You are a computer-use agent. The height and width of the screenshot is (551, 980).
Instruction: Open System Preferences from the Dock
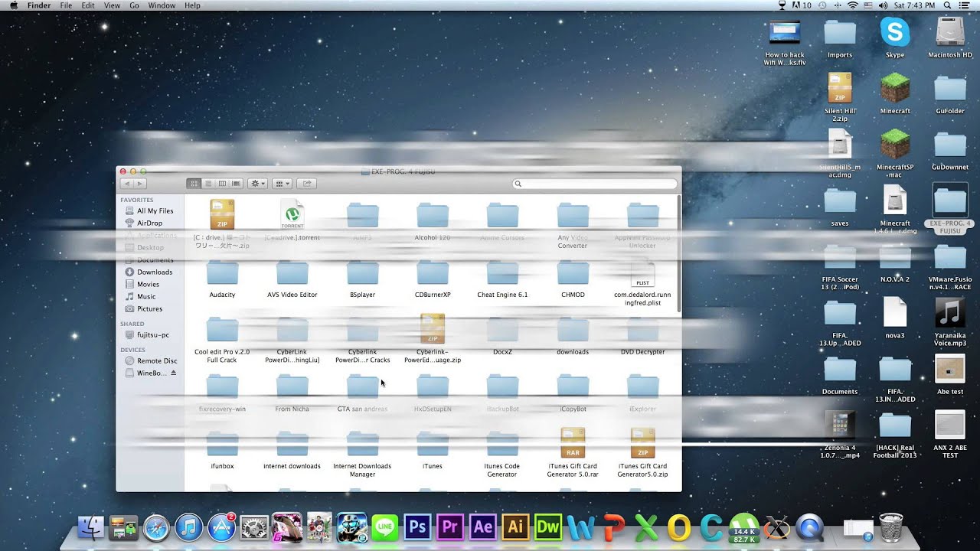[253, 527]
